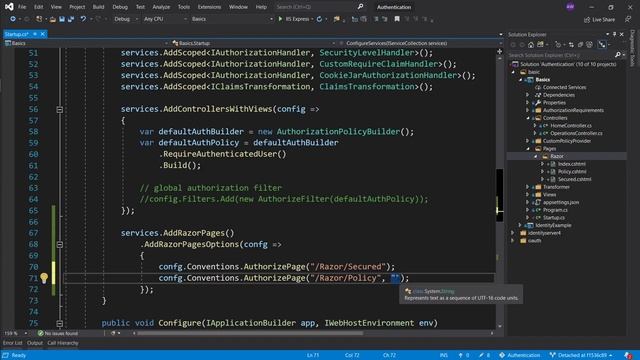640x360 pixels.
Task: Open the user account avatar
Action: pyautogui.click(x=570, y=7)
